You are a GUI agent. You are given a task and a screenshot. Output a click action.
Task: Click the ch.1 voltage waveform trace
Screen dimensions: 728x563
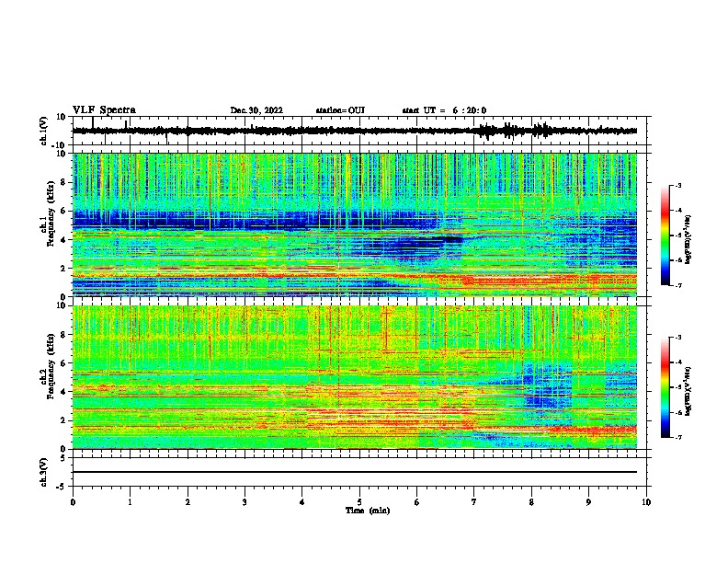click(x=355, y=131)
